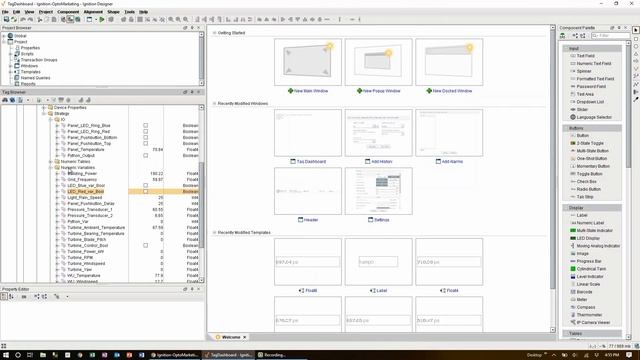640x360 pixels.
Task: Collapse the IO tag folder
Action: (51, 120)
